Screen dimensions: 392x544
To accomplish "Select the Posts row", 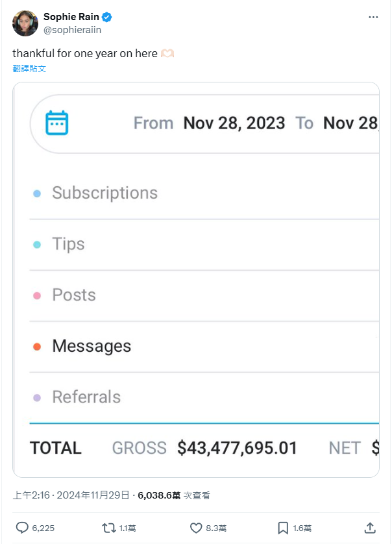I will click(x=204, y=295).
